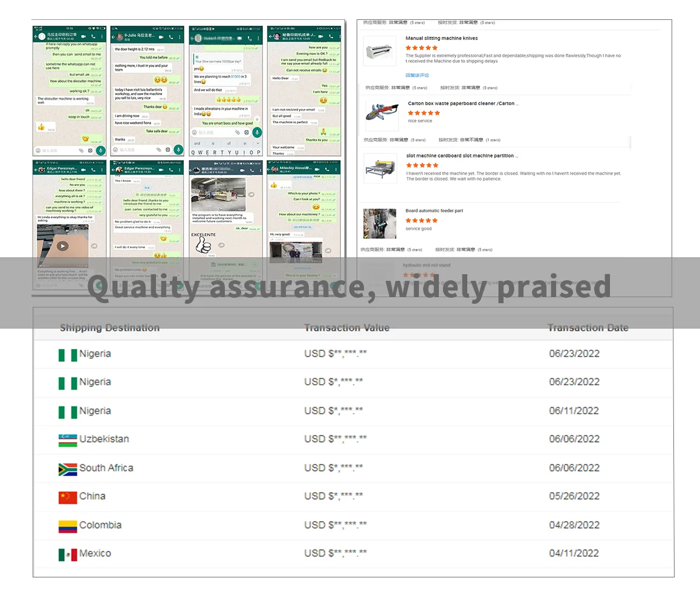700x604 pixels.
Task: Tap back arrow in 9-Julio chat header
Action: 114,37
